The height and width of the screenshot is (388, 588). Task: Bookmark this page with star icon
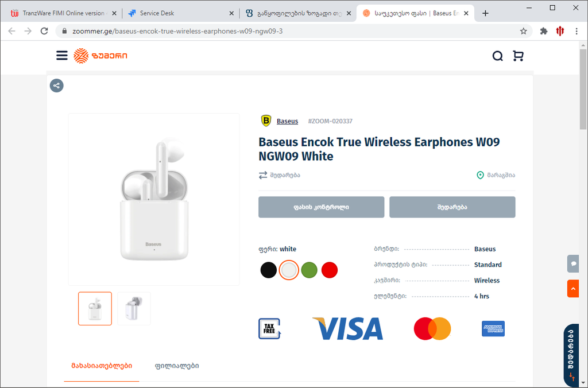coord(524,31)
